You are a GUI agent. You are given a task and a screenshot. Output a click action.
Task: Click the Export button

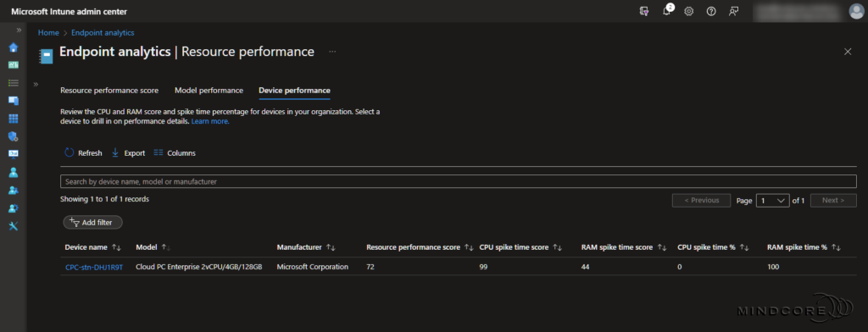[128, 152]
